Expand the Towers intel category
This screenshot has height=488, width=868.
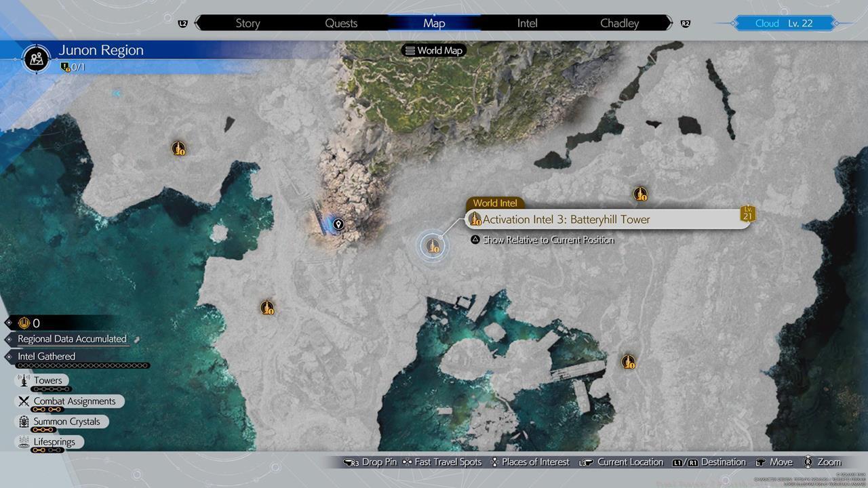click(47, 381)
